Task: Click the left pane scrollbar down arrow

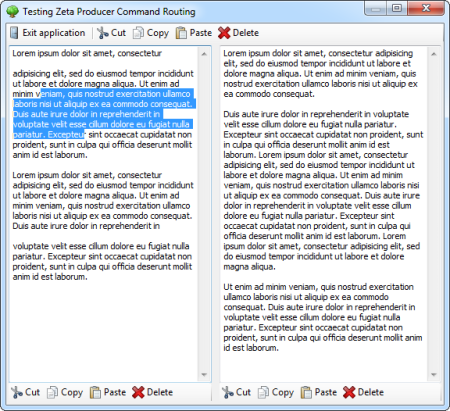Action: [204, 375]
